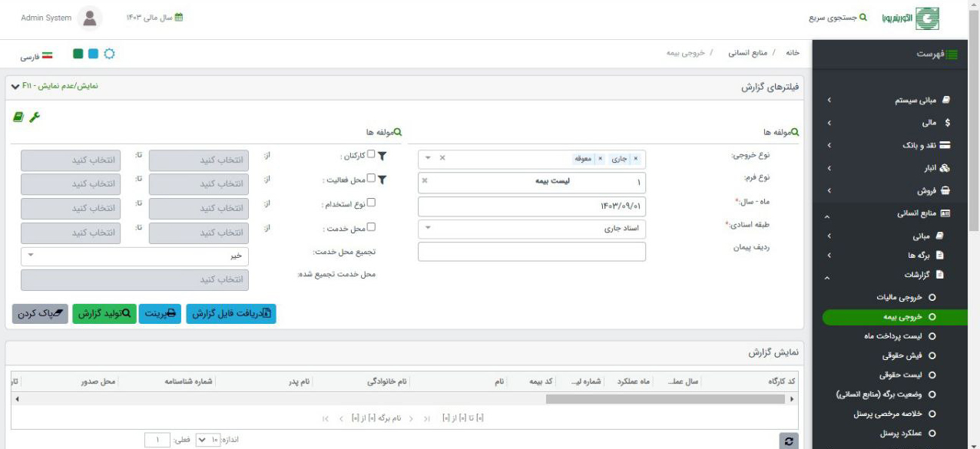Open the طبقه اسنادی dropdown

[x=531, y=229]
